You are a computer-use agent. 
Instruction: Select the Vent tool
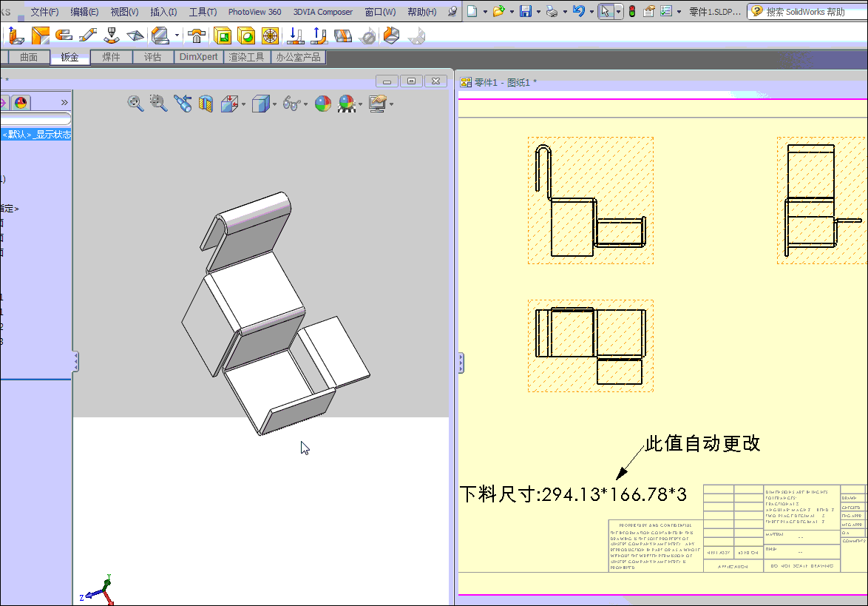270,36
